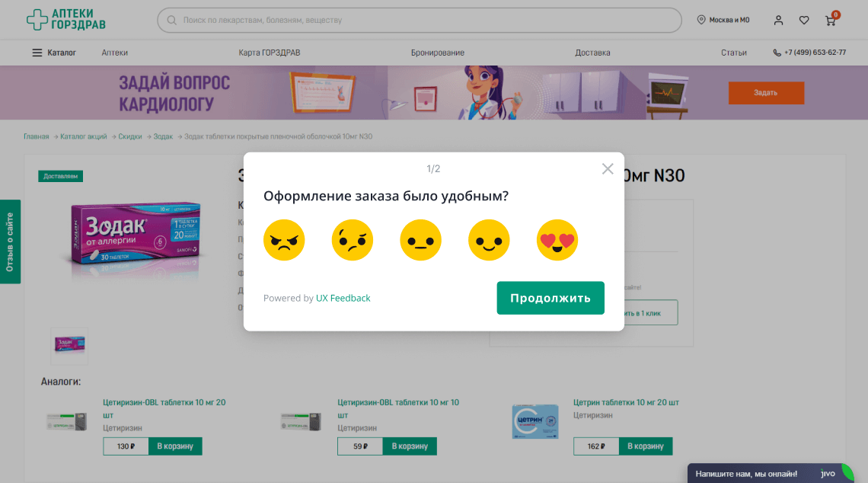Open the Доставка menu item
The width and height of the screenshot is (868, 483).
(592, 53)
